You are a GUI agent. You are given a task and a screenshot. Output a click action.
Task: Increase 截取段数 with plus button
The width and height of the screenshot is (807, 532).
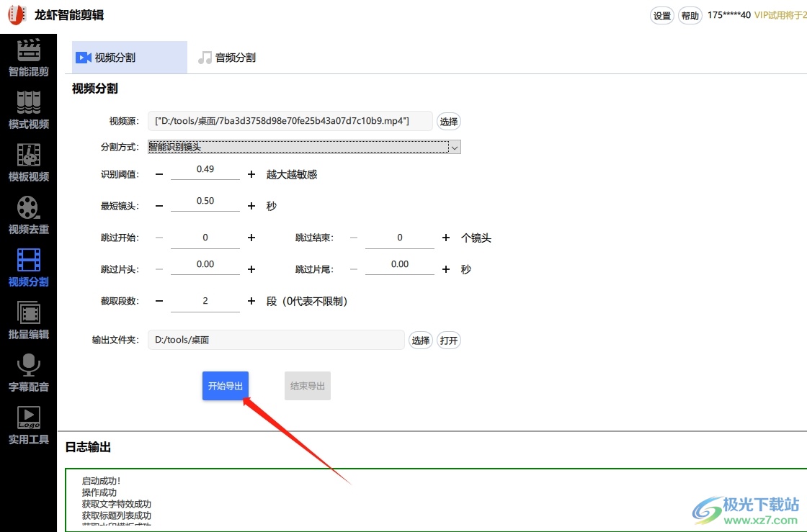point(251,301)
